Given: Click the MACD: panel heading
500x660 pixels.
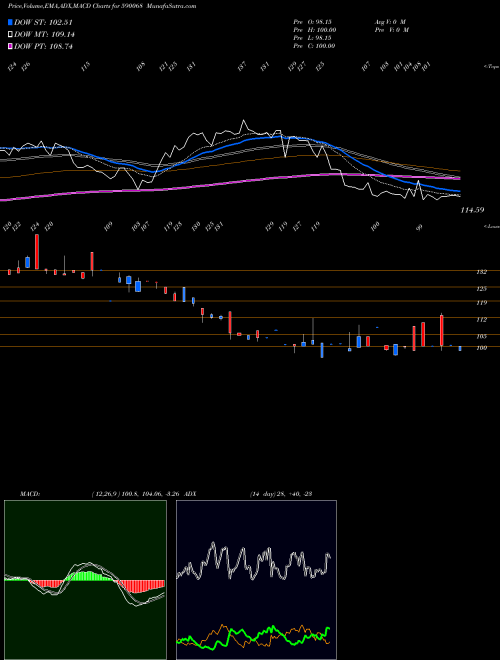Looking at the screenshot, I should (x=30, y=494).
